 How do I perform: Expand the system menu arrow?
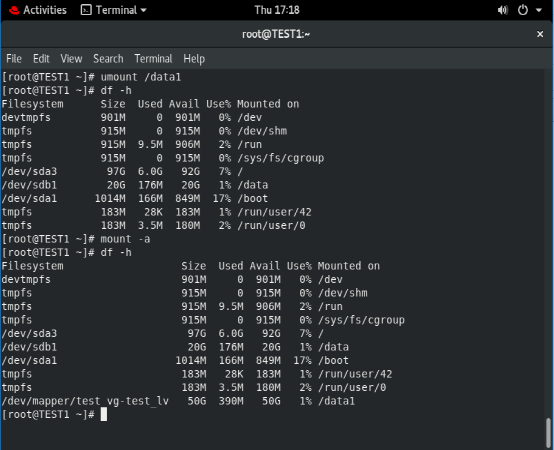click(539, 10)
